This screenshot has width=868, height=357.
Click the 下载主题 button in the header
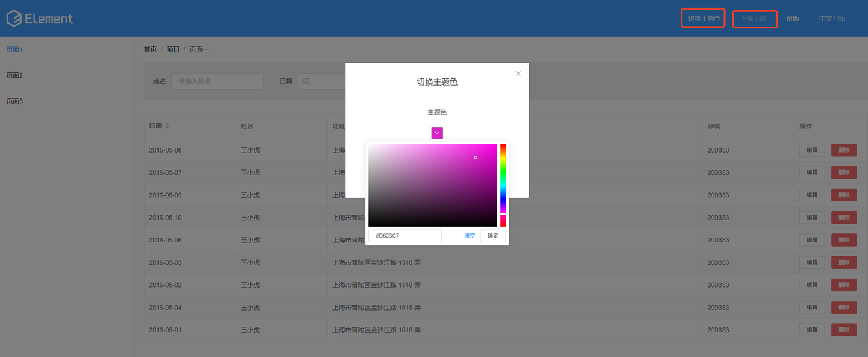(754, 19)
